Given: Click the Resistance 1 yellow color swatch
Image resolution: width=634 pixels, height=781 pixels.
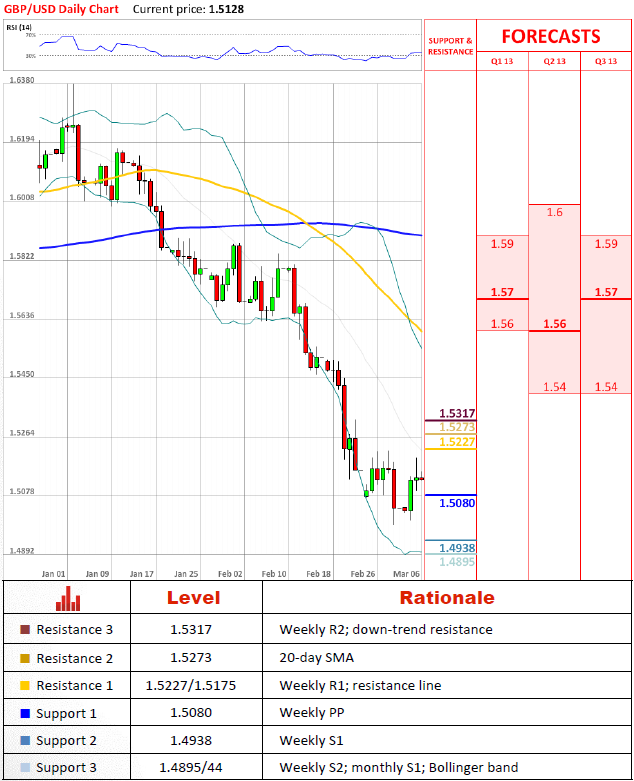Looking at the screenshot, I should pyautogui.click(x=25, y=686).
